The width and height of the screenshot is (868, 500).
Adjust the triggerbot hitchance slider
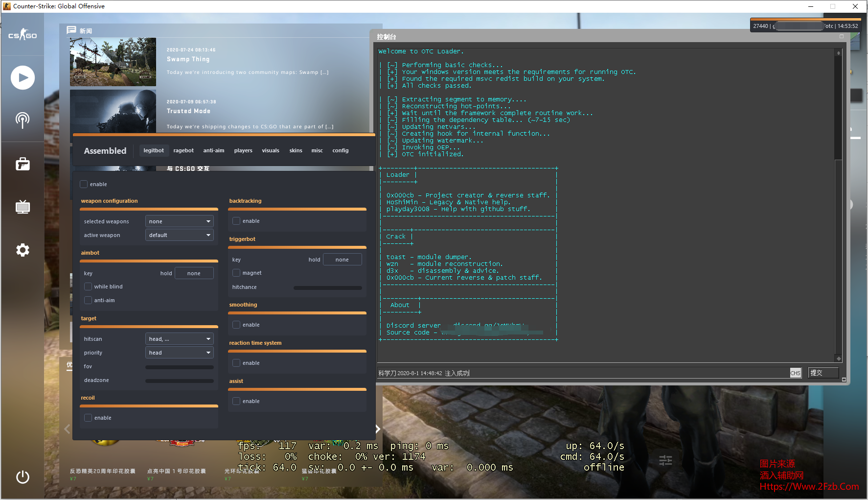(x=328, y=287)
